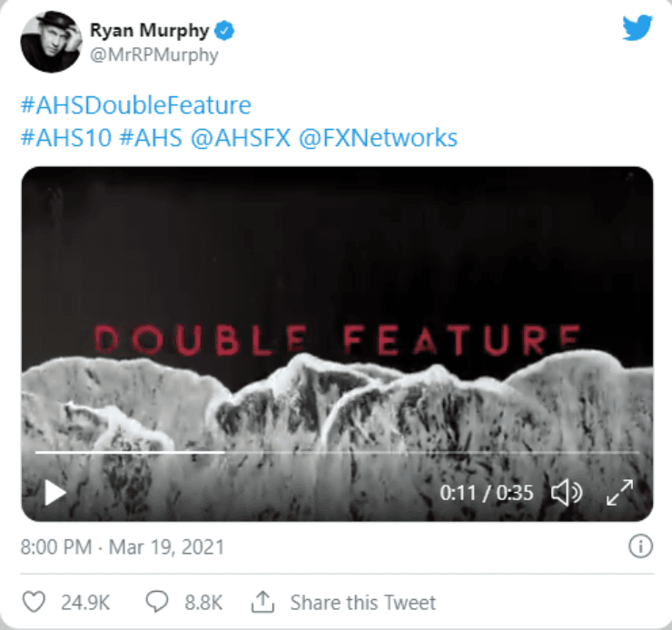Mute the video with speaker icon
672x630 pixels.
[x=566, y=493]
